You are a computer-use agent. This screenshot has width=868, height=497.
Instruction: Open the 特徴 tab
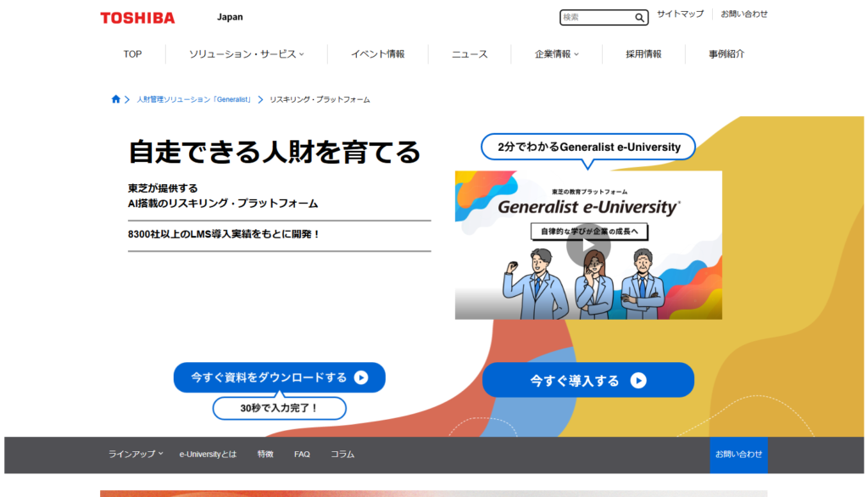coord(265,454)
